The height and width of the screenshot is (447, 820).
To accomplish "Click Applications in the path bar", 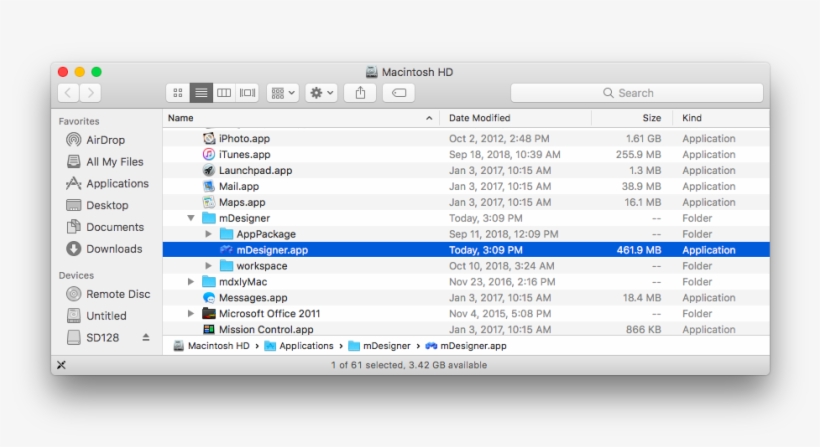I will click(x=306, y=346).
